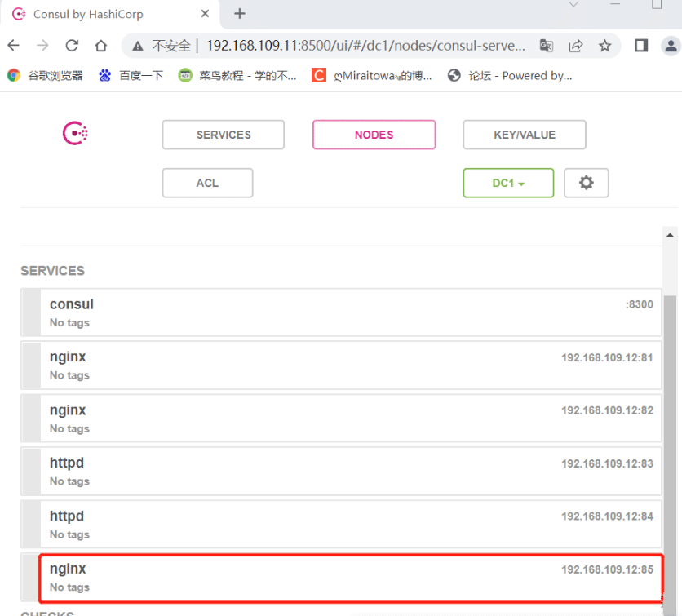Click the not-secure warning triangle icon
The image size is (682, 616).
click(137, 46)
